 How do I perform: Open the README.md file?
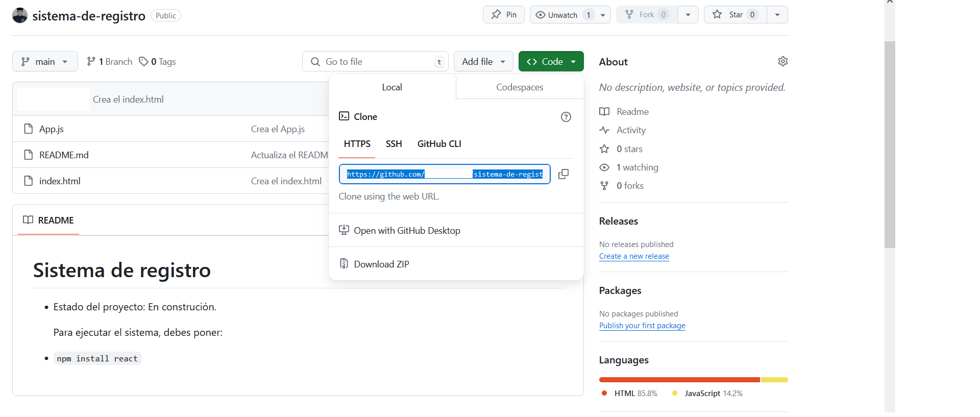point(64,155)
